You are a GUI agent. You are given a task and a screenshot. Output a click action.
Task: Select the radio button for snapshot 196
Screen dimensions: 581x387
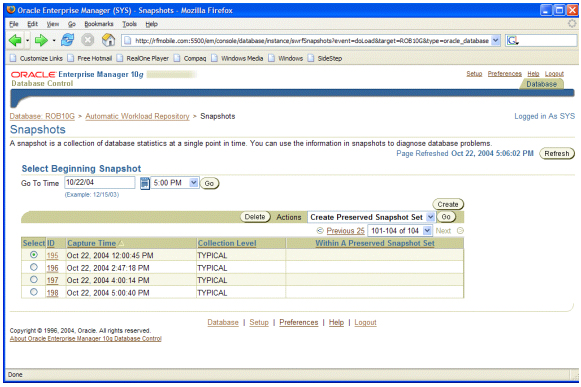(34, 267)
